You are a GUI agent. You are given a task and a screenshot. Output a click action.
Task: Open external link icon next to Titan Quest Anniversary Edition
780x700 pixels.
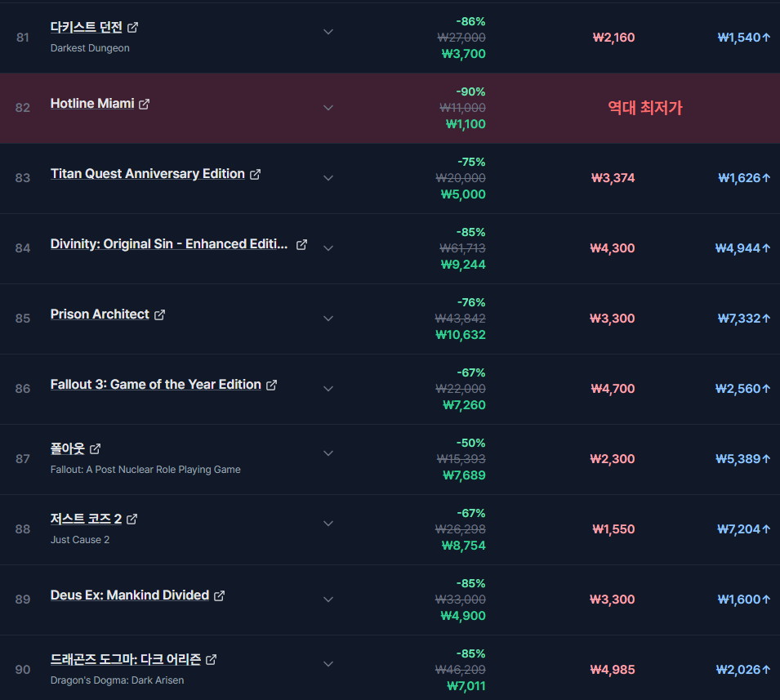coord(255,174)
